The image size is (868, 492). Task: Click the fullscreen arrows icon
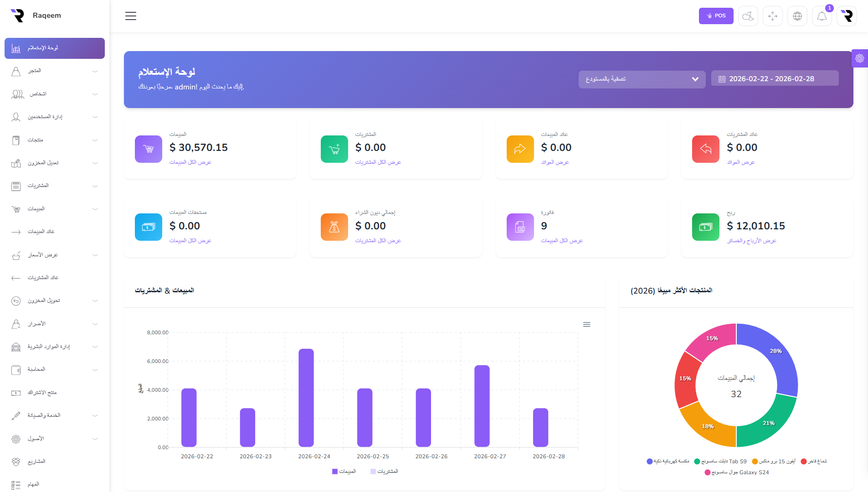coord(772,16)
